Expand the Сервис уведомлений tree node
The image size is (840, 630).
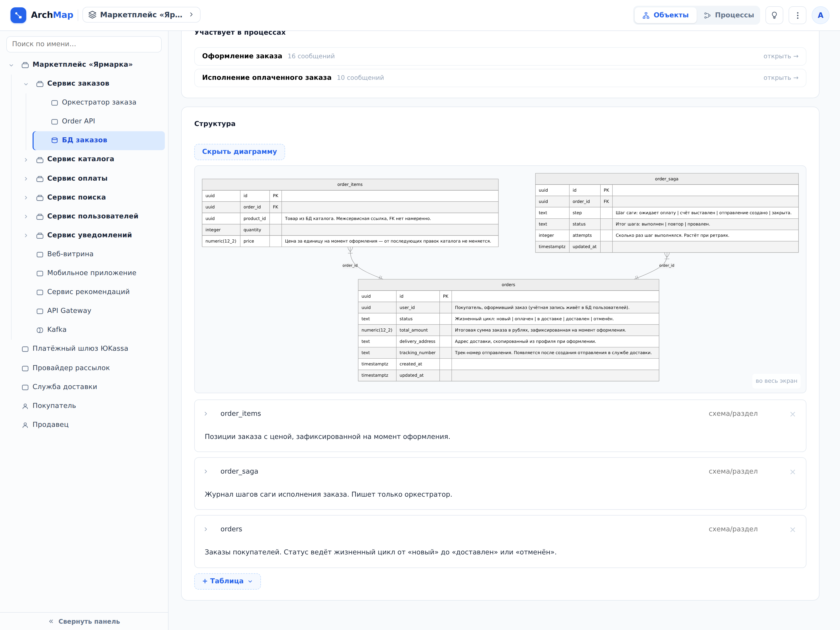(x=26, y=235)
